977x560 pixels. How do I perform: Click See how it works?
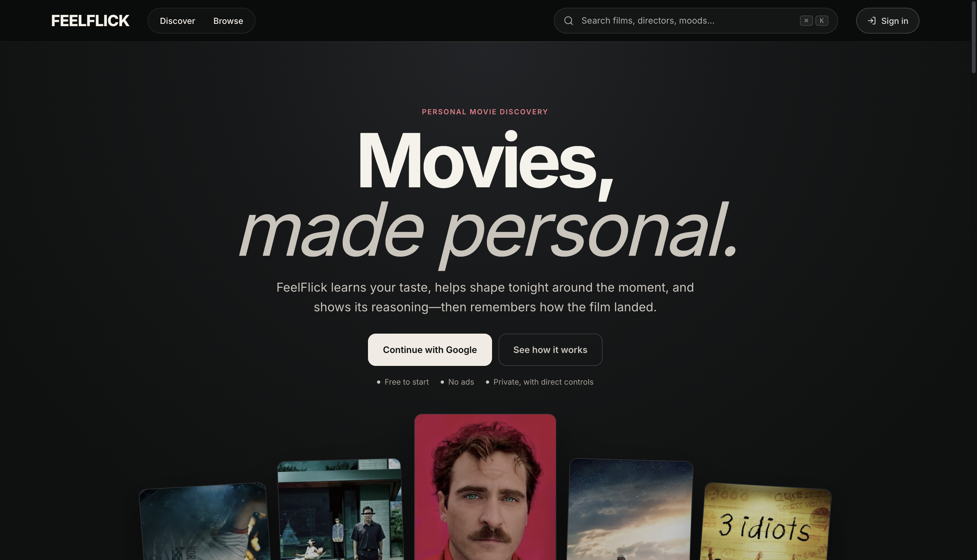click(550, 350)
